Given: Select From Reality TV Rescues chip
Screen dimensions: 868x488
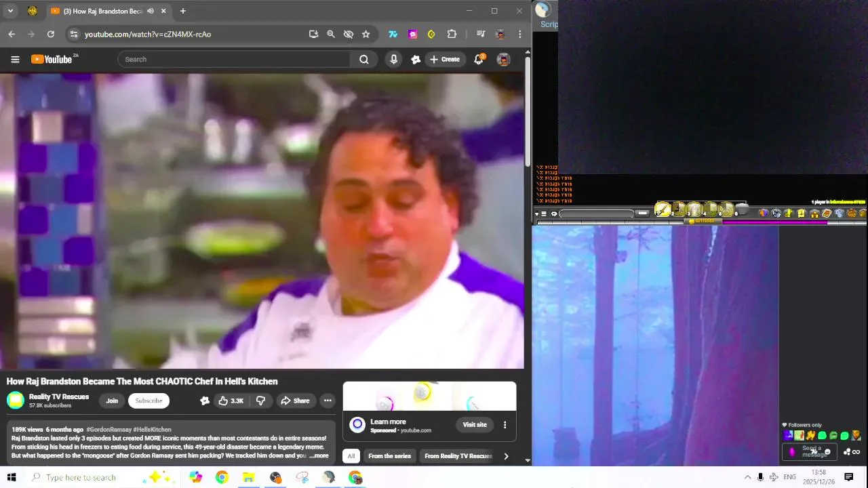Looking at the screenshot, I should [x=458, y=456].
